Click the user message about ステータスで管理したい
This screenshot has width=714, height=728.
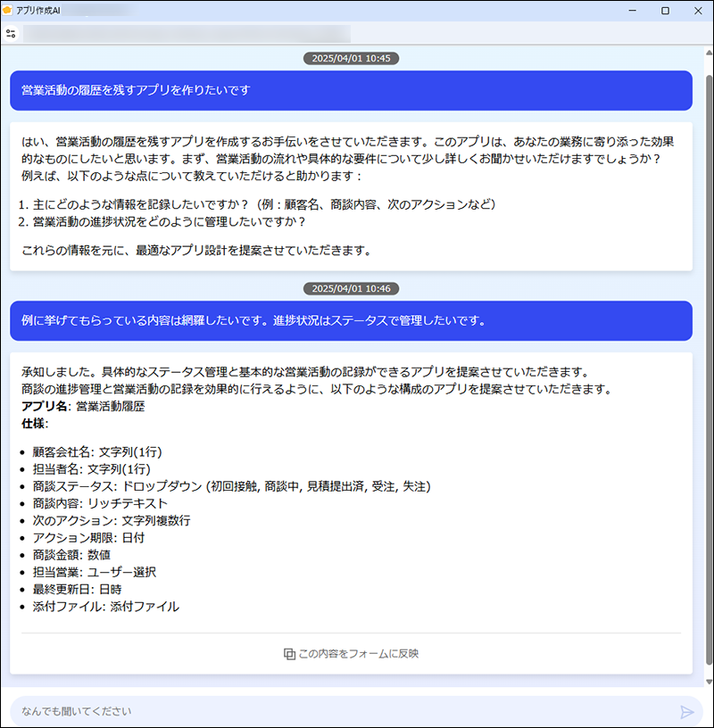351,321
